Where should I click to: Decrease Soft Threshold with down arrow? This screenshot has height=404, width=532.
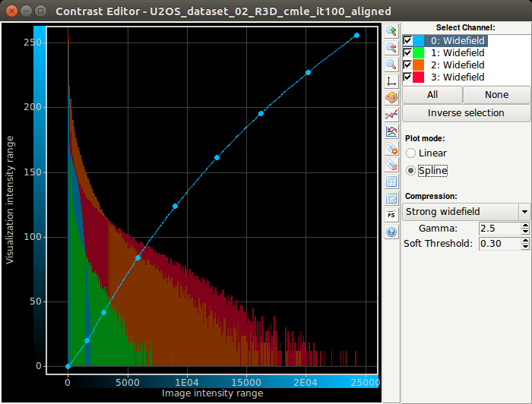point(525,247)
